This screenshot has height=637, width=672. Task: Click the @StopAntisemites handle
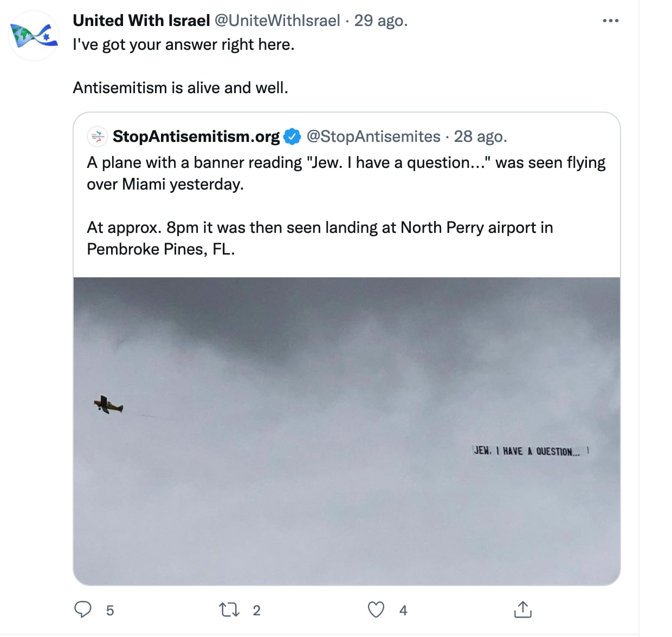click(x=373, y=136)
